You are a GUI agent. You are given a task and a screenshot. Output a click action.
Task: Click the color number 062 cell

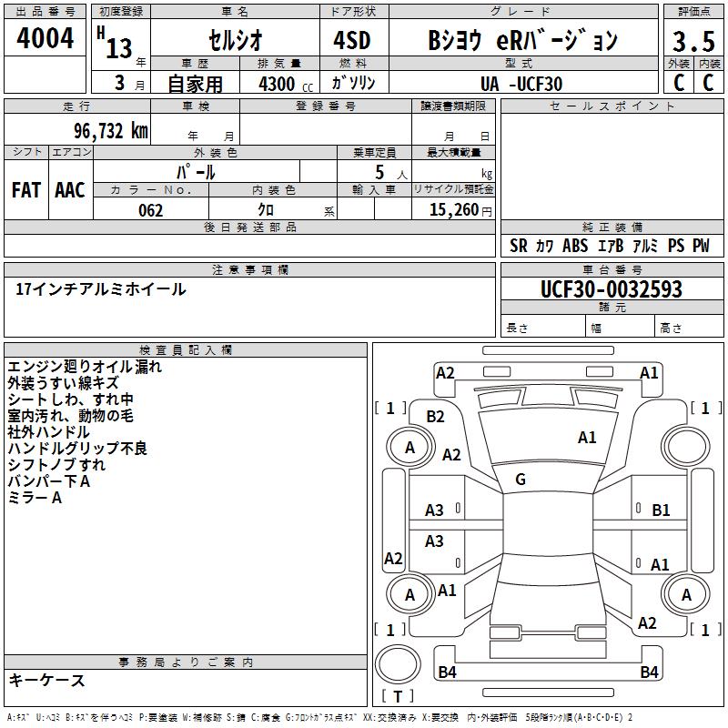[151, 209]
